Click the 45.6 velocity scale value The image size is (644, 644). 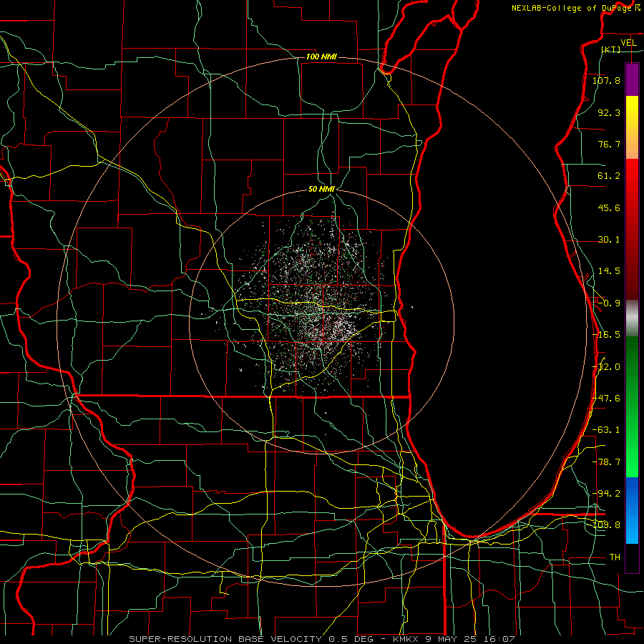609,208
